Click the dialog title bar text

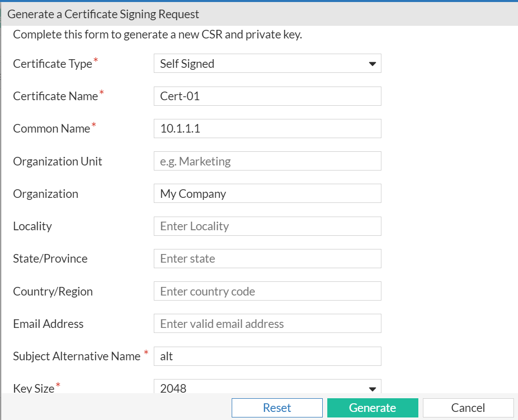[103, 14]
